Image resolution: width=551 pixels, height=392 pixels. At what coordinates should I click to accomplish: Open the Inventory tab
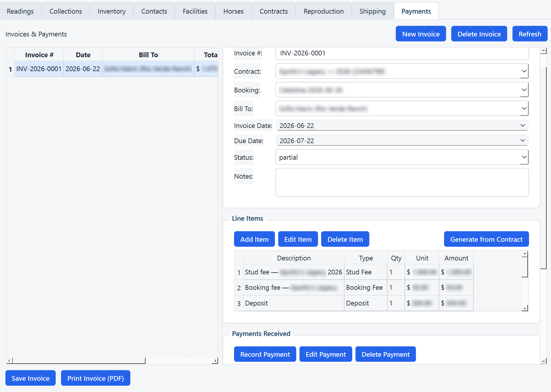point(112,11)
